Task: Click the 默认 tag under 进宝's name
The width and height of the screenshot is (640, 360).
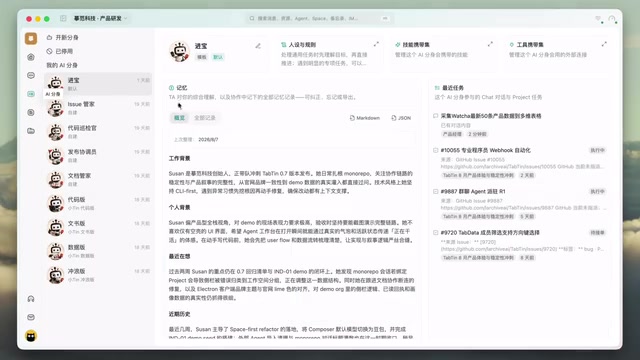Action: 218,57
